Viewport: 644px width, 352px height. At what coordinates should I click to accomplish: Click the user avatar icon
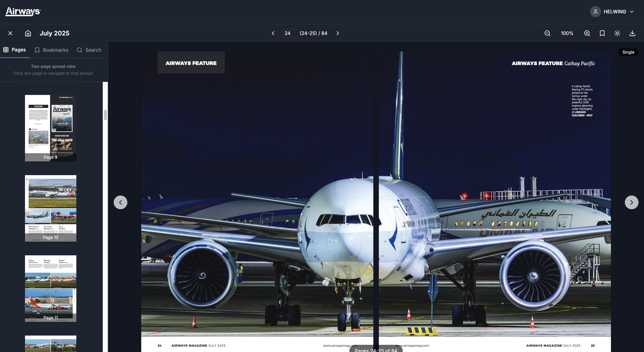click(x=595, y=12)
